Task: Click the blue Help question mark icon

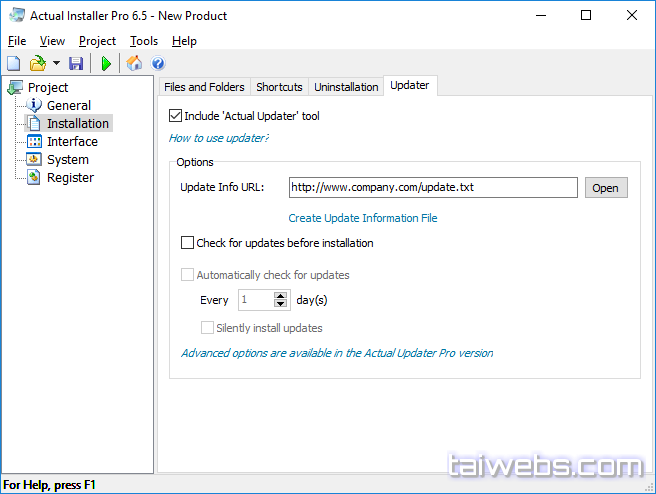Action: pyautogui.click(x=158, y=64)
